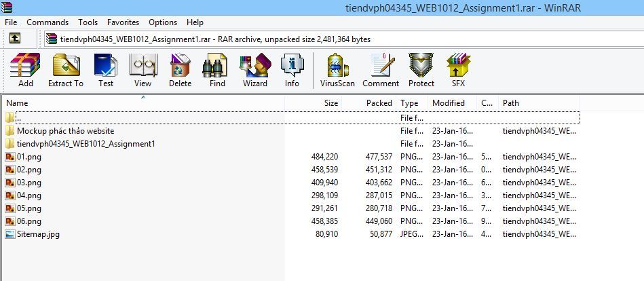This screenshot has width=644, height=281.
Task: Click the archive path address field
Action: (x=344, y=39)
